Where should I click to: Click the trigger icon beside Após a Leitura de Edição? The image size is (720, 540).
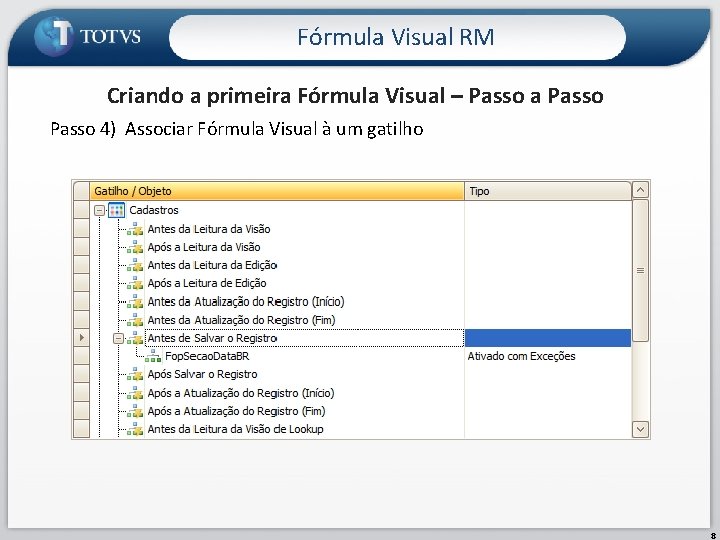pyautogui.click(x=135, y=283)
